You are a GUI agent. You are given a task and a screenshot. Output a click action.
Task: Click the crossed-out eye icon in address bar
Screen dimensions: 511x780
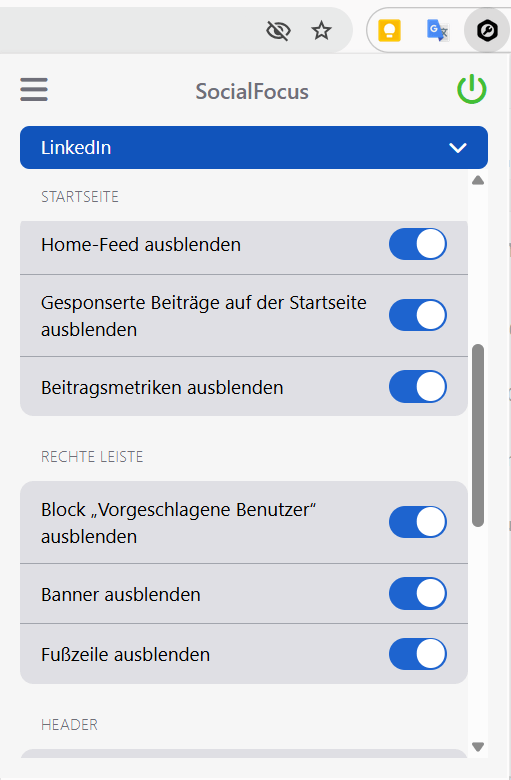pos(278,31)
